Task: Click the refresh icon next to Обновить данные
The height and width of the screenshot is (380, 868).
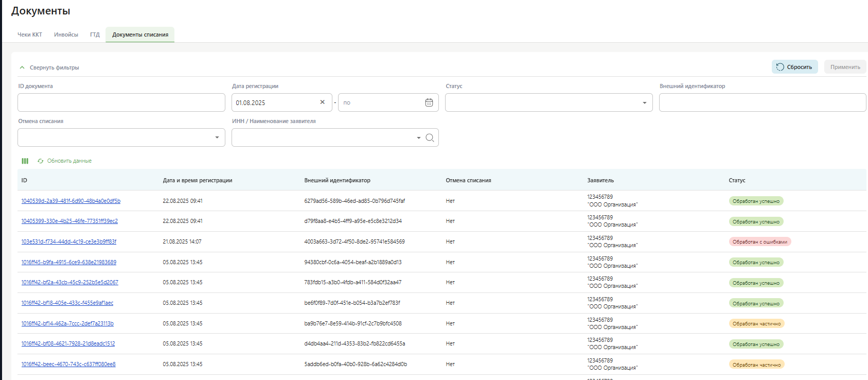Action: [x=41, y=161]
